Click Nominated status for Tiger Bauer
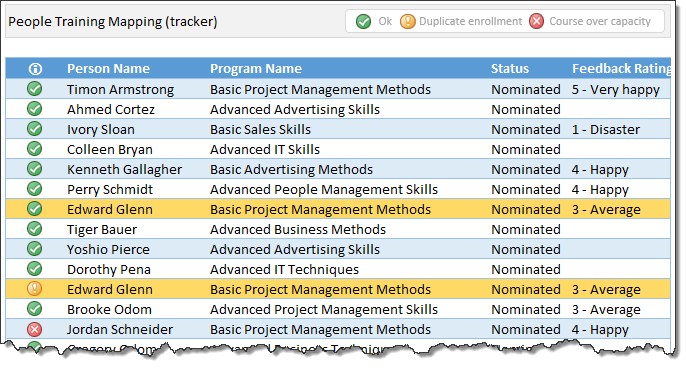The height and width of the screenshot is (368, 686). click(x=526, y=230)
